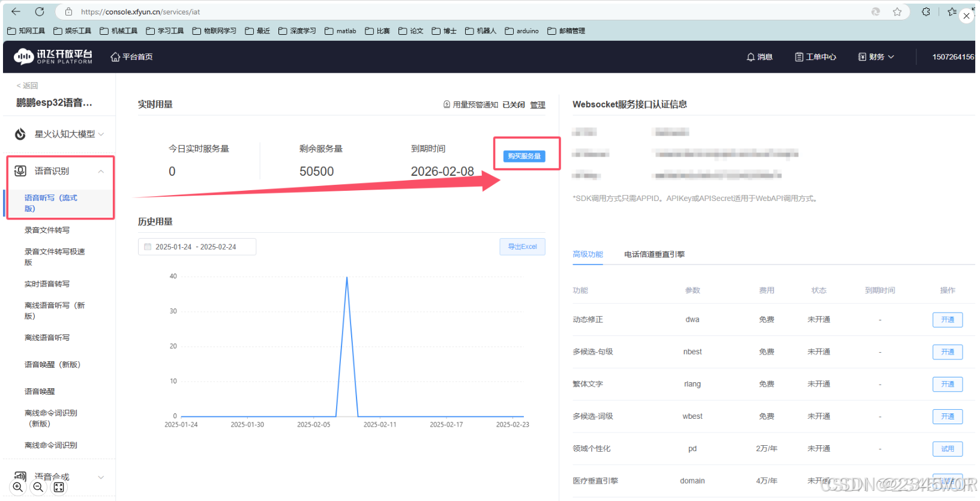Open 邮箱管理 bookmark folder
The width and height of the screenshot is (980, 501).
[567, 31]
